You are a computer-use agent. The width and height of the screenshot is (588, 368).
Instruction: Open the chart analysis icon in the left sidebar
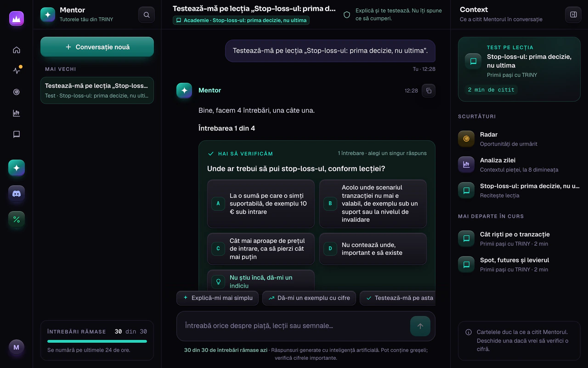tap(17, 113)
